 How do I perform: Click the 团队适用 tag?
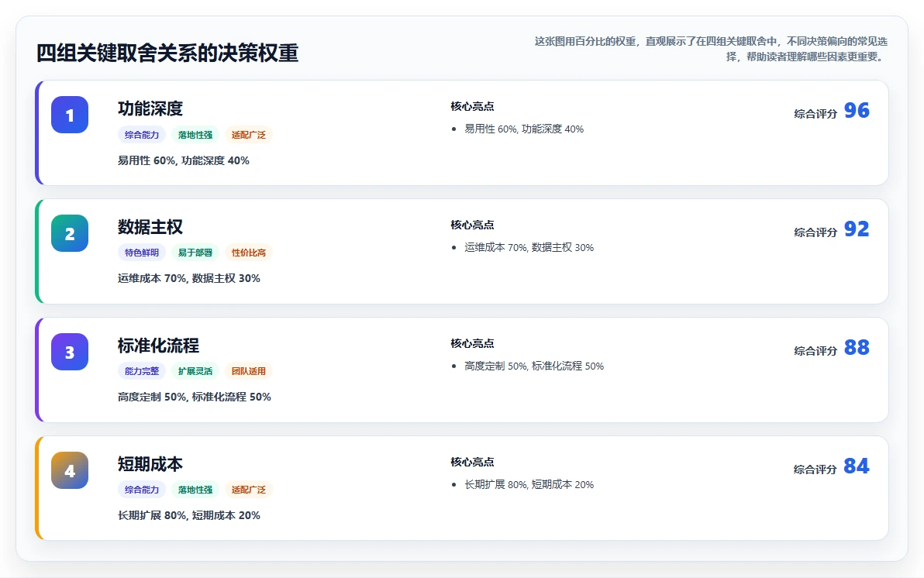click(x=248, y=371)
